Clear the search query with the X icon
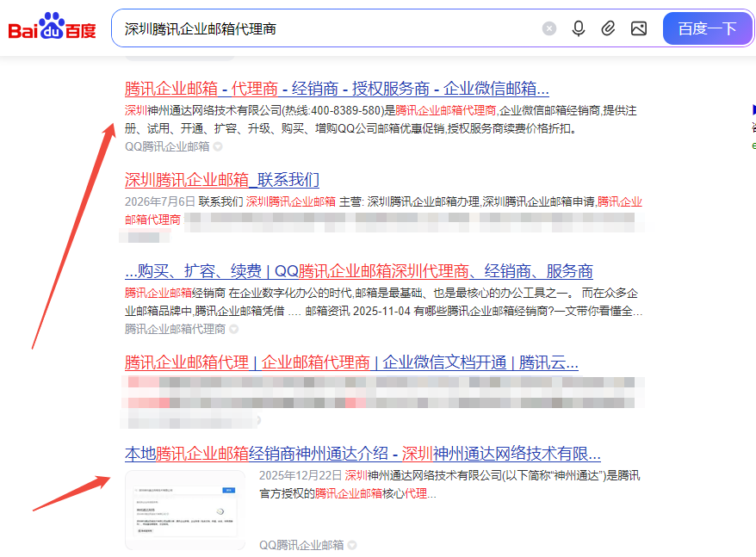Image resolution: width=756 pixels, height=557 pixels. 548,29
